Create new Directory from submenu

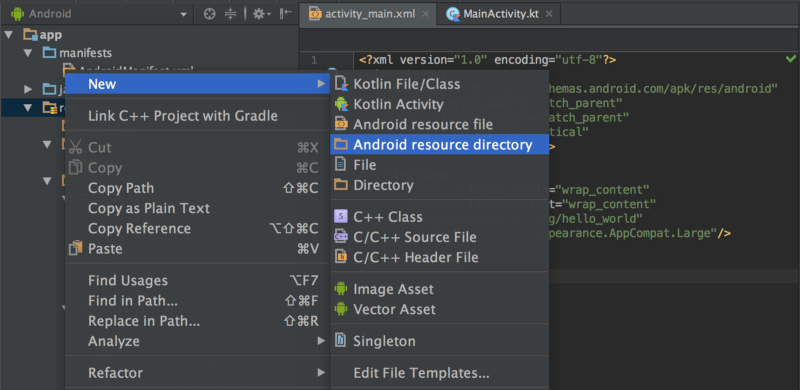440,185
